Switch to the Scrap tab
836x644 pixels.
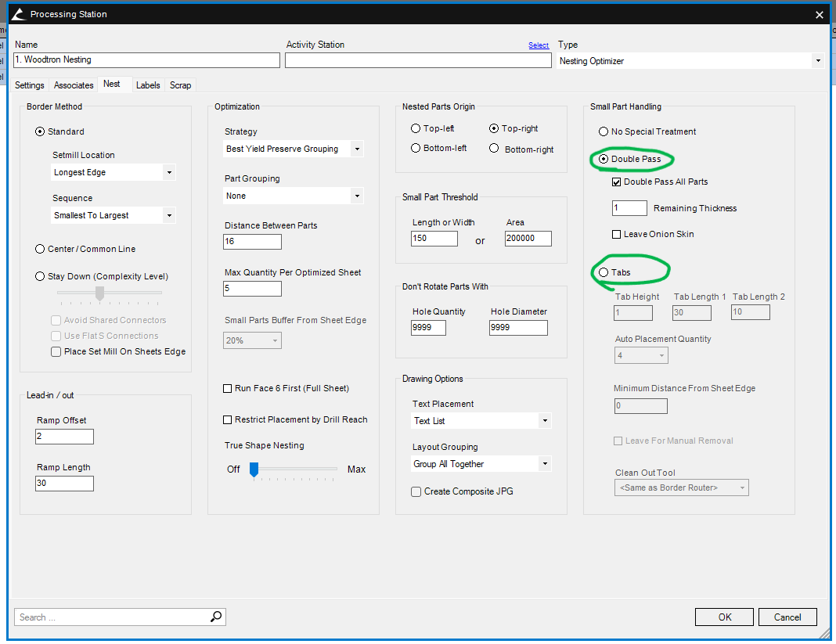pos(180,85)
